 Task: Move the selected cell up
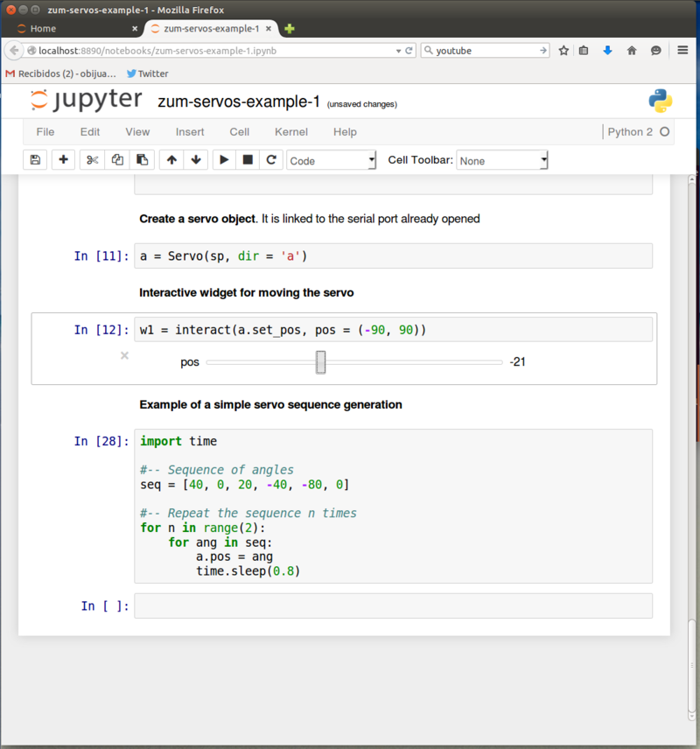click(x=171, y=160)
